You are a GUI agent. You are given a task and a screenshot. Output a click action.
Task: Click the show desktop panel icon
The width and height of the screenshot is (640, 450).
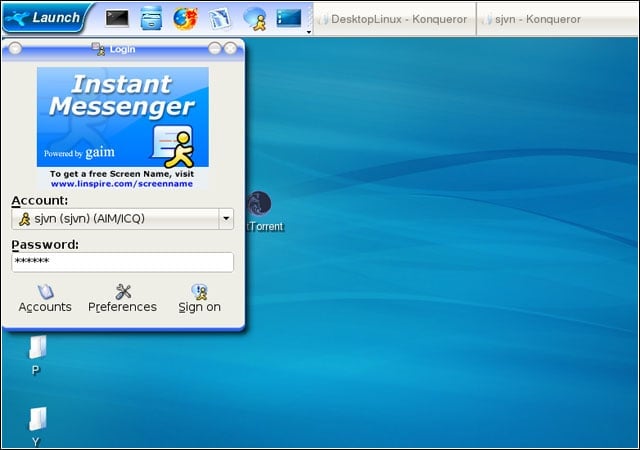coord(289,18)
